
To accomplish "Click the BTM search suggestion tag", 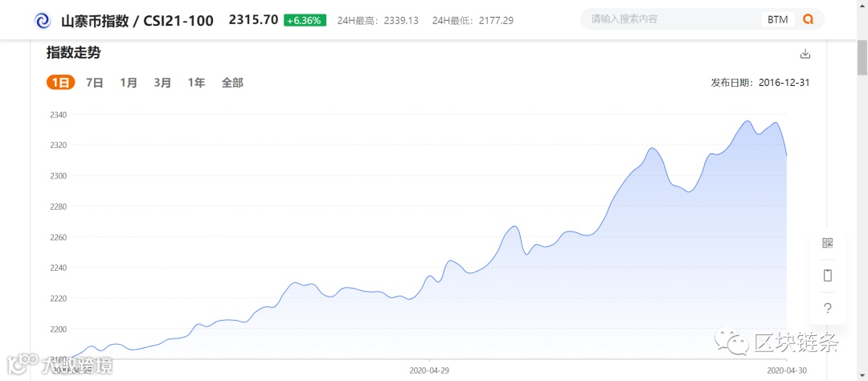I will [x=778, y=19].
